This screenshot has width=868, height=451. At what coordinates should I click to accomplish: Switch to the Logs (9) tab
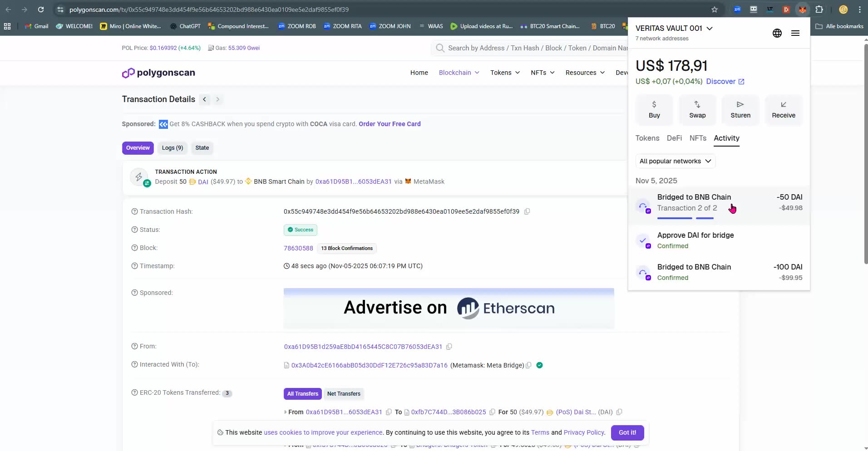(x=173, y=148)
